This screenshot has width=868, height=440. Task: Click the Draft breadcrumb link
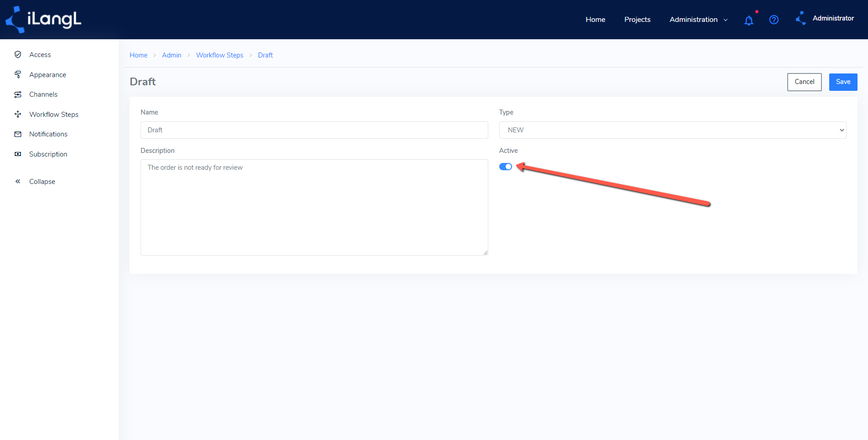[x=265, y=55]
